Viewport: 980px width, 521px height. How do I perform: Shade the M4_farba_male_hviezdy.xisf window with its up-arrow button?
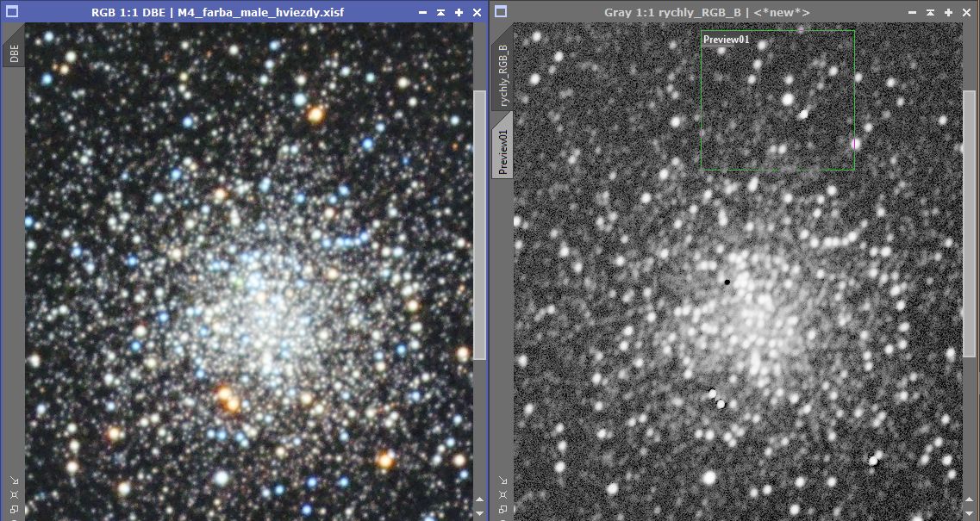click(x=440, y=13)
